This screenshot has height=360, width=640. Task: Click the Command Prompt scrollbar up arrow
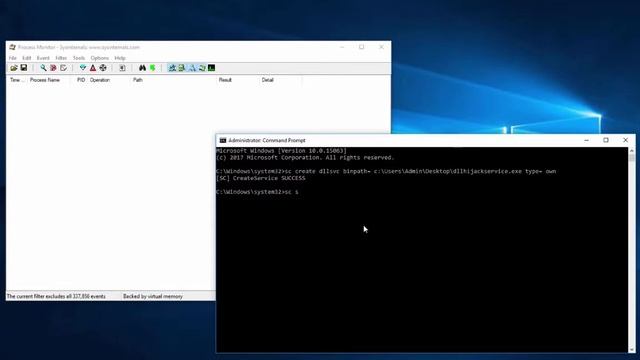point(631,151)
